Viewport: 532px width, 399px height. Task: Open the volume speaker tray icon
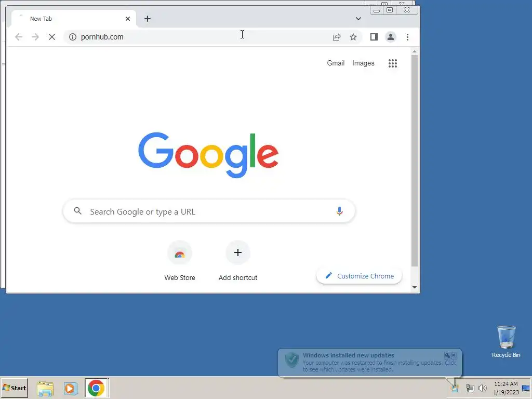(482, 388)
